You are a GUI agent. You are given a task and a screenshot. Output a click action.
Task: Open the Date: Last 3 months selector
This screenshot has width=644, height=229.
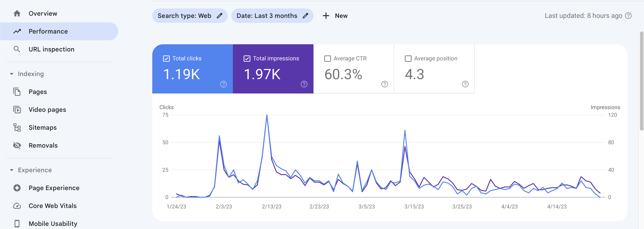(272, 15)
